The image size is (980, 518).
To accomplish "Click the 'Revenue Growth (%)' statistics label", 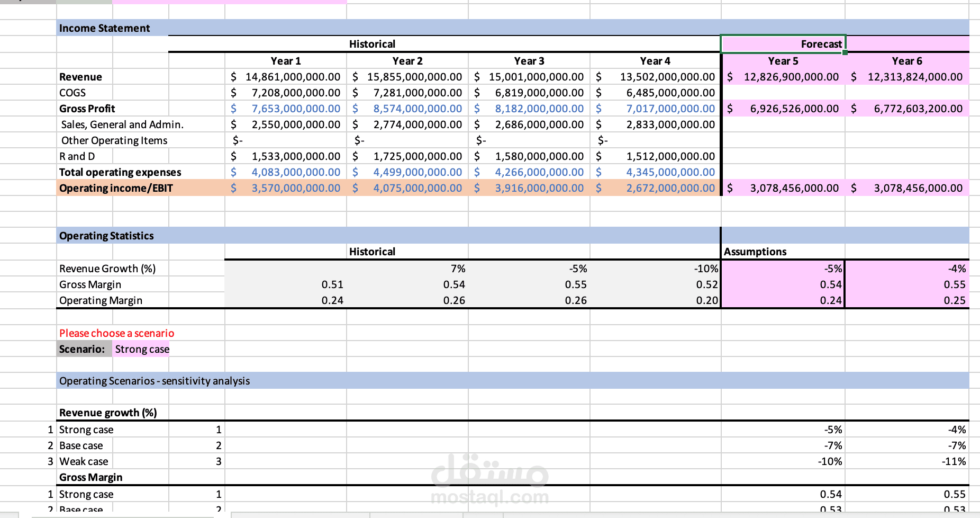I will [x=107, y=269].
